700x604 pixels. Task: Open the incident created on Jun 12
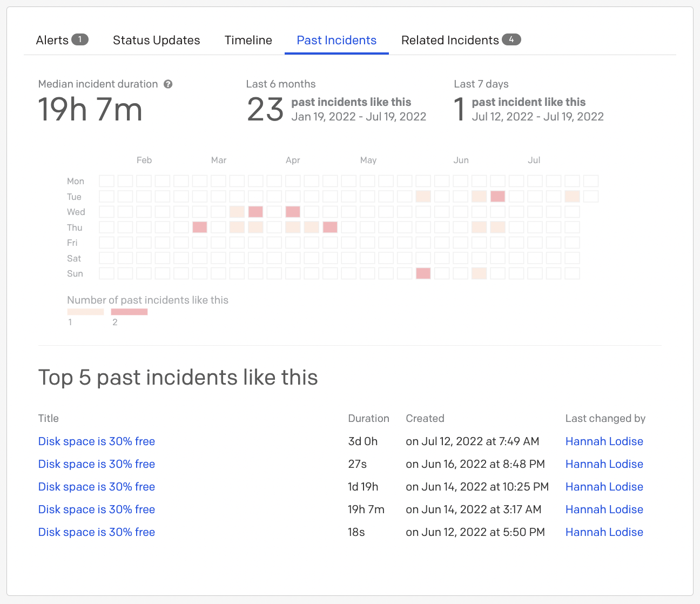click(96, 532)
